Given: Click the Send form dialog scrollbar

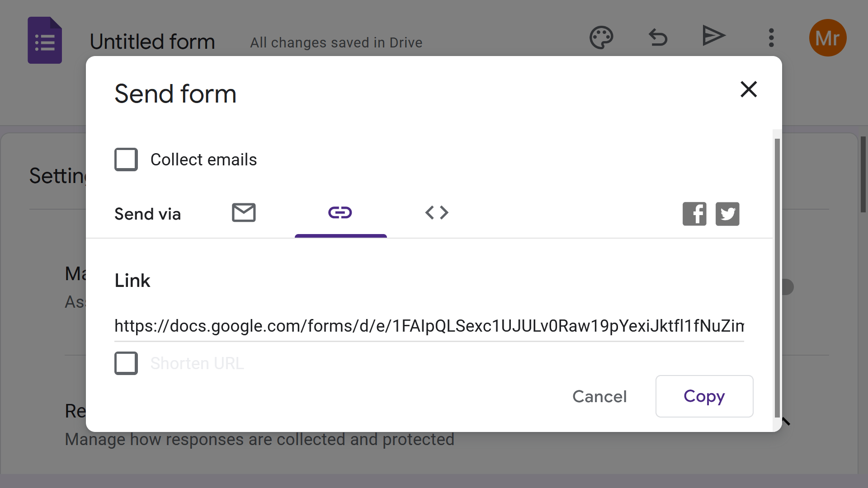Looking at the screenshot, I should coord(777,277).
